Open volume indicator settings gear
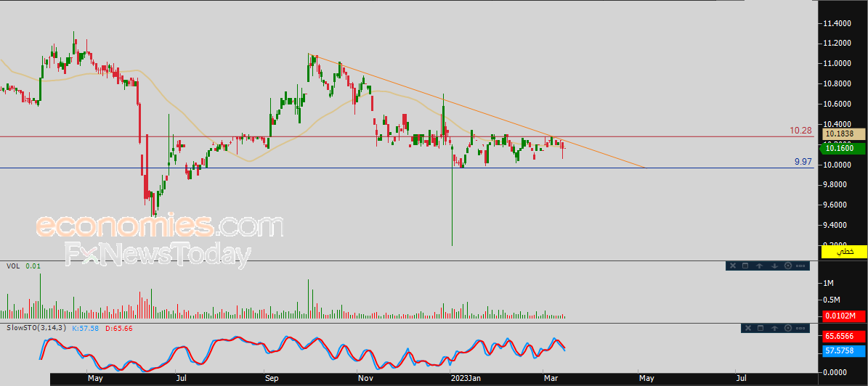The height and width of the screenshot is (386, 868). 787,266
